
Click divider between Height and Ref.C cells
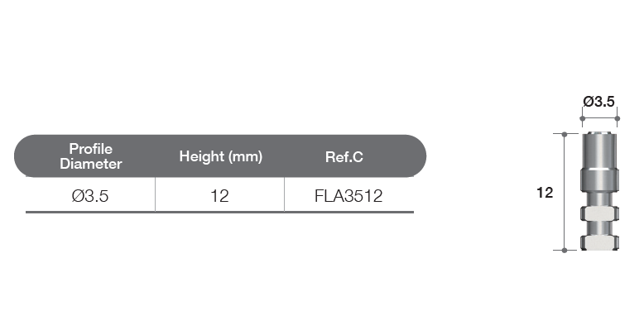point(284,194)
